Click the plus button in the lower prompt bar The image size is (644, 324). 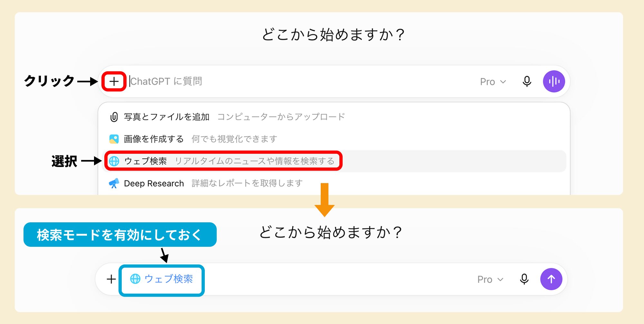(111, 279)
